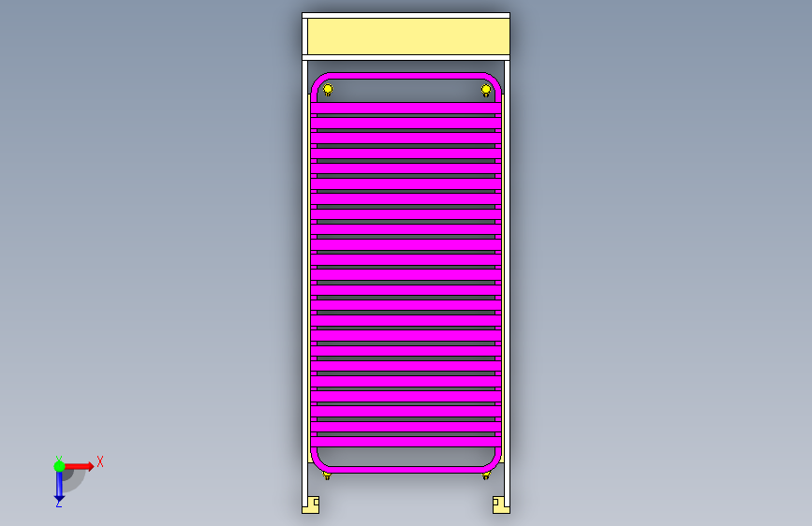Viewport: 812px width, 526px height.
Task: Select the magenta rounded frame bottom bar
Action: click(406, 470)
